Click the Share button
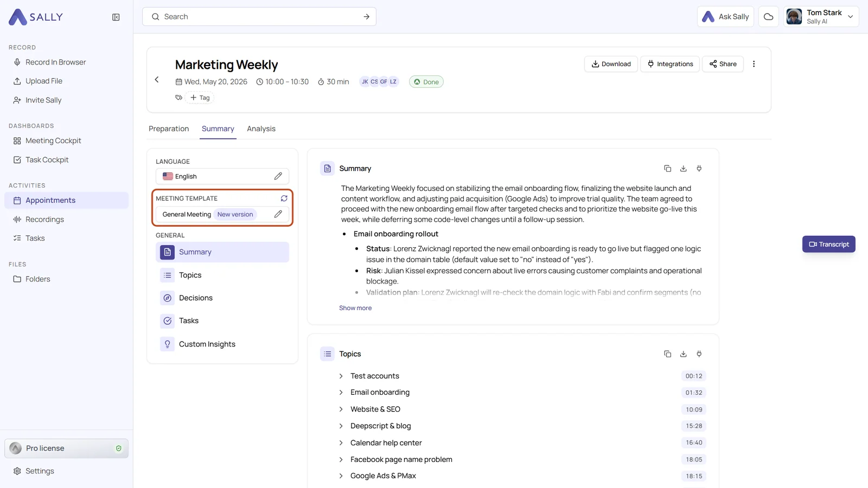 click(x=723, y=64)
